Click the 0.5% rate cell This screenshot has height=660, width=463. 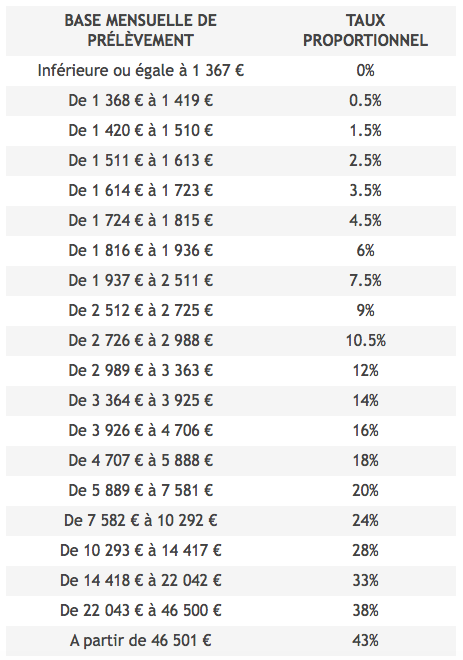pyautogui.click(x=365, y=101)
